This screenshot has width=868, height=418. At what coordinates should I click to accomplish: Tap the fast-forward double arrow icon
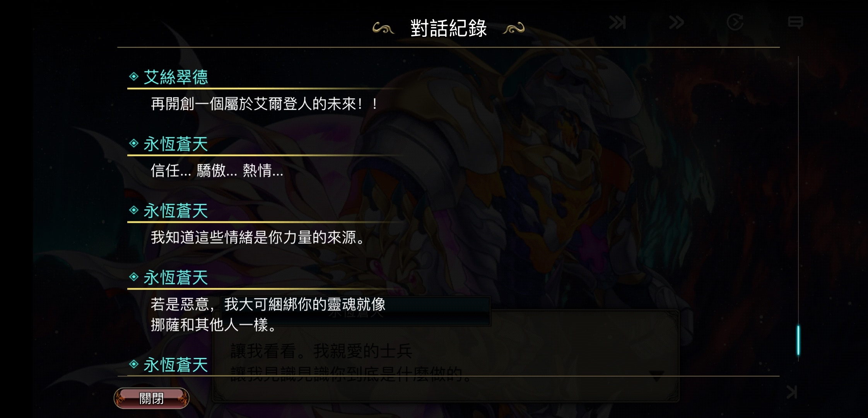pyautogui.click(x=677, y=22)
